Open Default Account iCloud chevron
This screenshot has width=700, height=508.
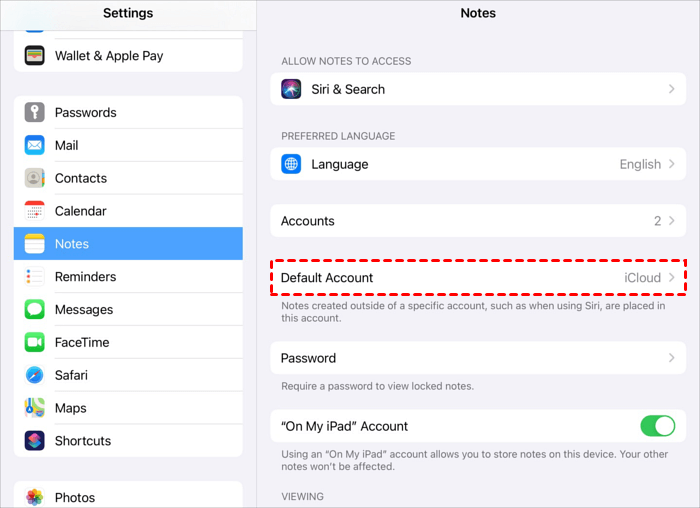[x=671, y=278]
